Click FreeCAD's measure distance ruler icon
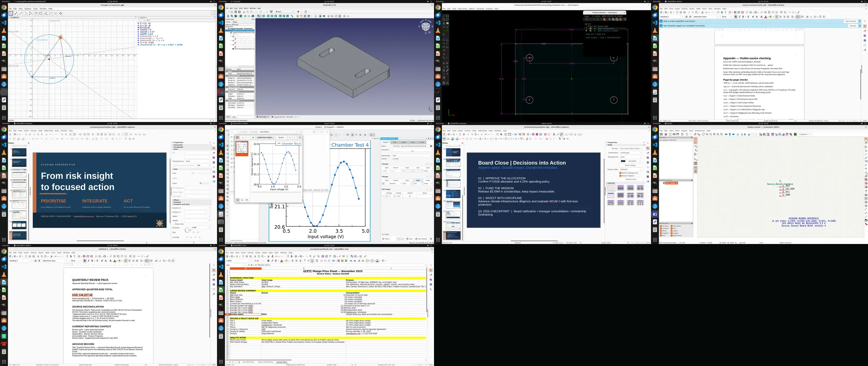Viewport: 868px width, 366px height. pos(292,16)
